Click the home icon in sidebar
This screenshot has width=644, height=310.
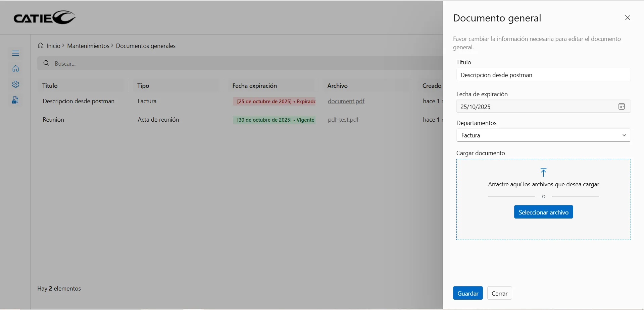tap(15, 69)
